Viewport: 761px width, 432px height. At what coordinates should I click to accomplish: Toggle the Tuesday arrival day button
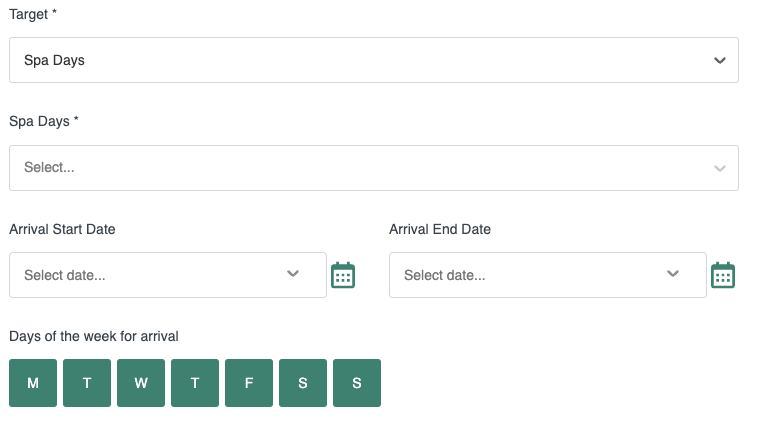click(87, 383)
